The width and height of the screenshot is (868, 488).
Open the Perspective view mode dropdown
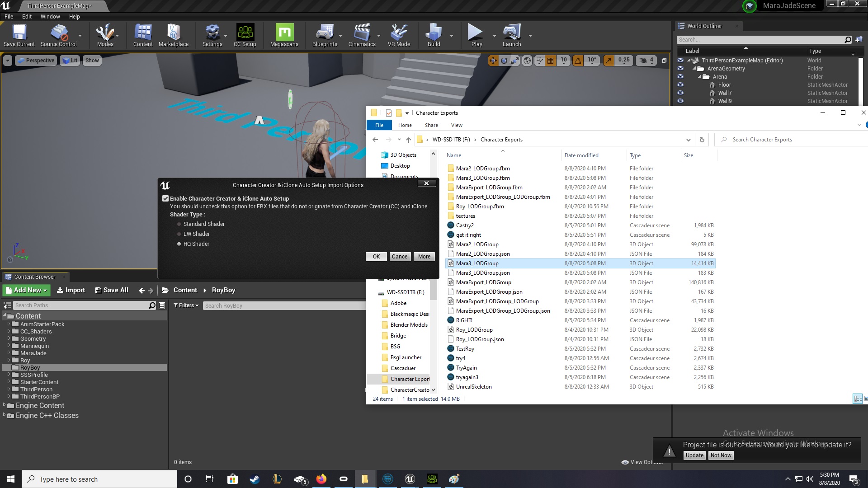coord(36,60)
